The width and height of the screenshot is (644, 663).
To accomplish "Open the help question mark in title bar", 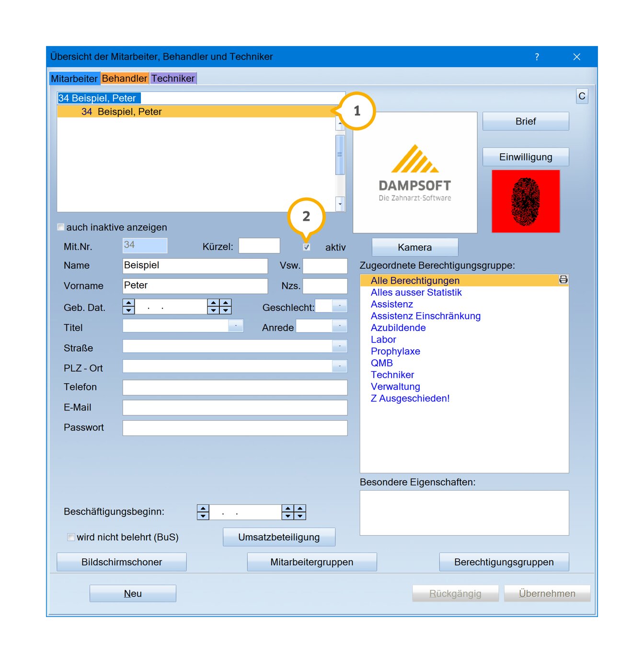I will point(537,57).
